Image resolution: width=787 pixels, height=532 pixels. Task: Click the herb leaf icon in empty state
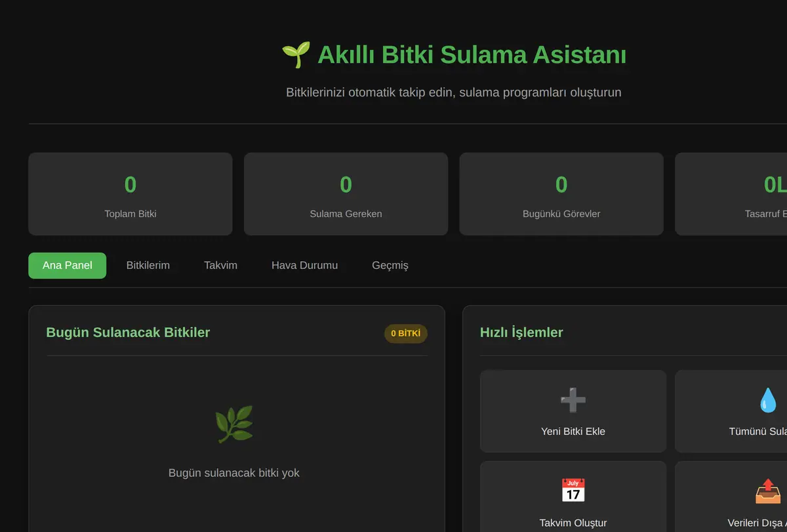click(x=234, y=424)
